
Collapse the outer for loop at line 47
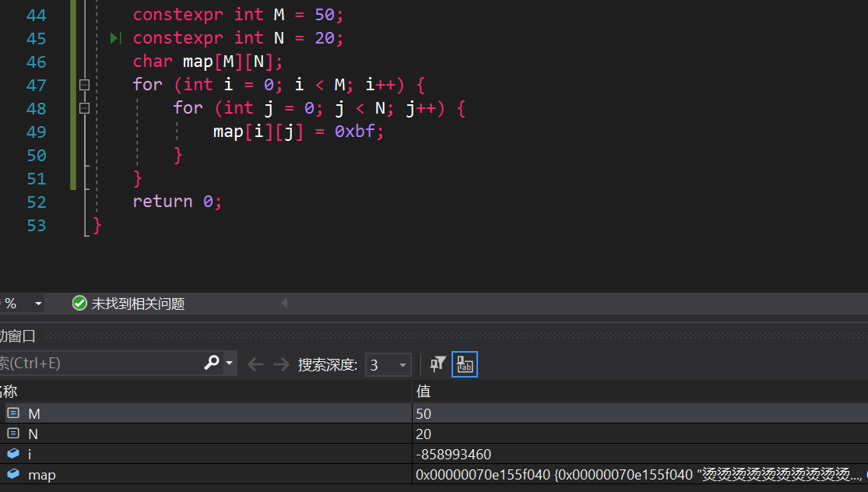(84, 84)
